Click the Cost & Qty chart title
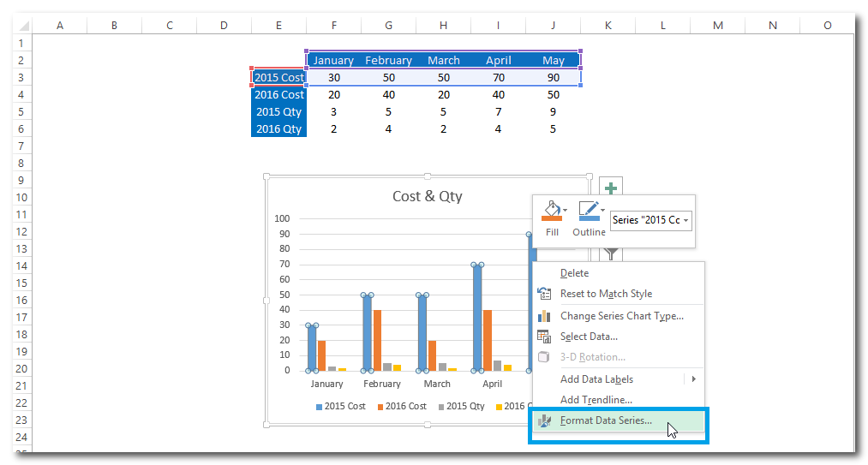The image size is (868, 465). [x=427, y=196]
